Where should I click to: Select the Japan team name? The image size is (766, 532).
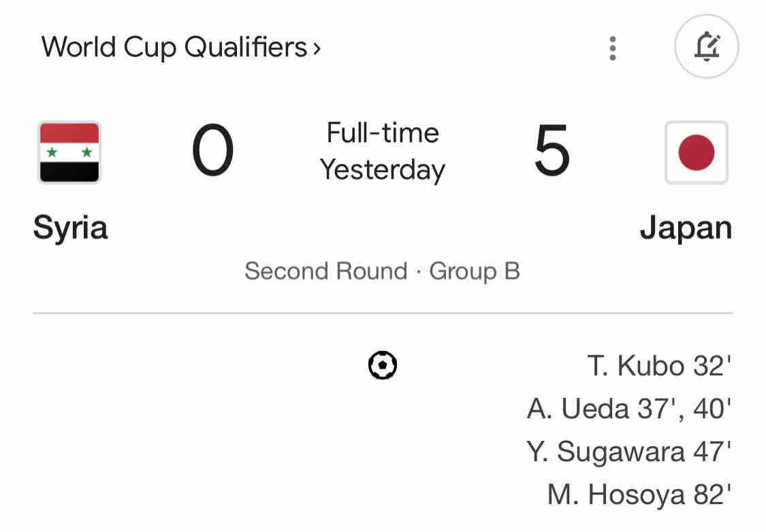(x=686, y=229)
